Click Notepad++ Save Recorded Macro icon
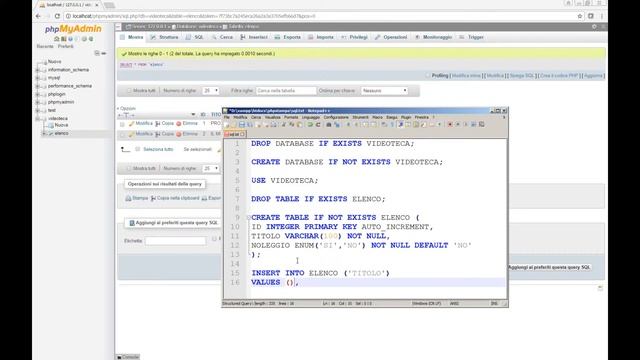The image size is (640, 360). (x=482, y=124)
